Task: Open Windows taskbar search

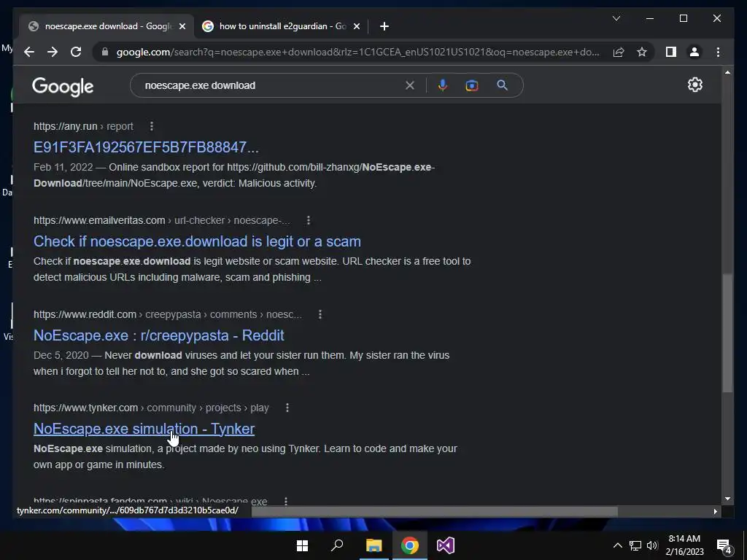Action: [337, 545]
